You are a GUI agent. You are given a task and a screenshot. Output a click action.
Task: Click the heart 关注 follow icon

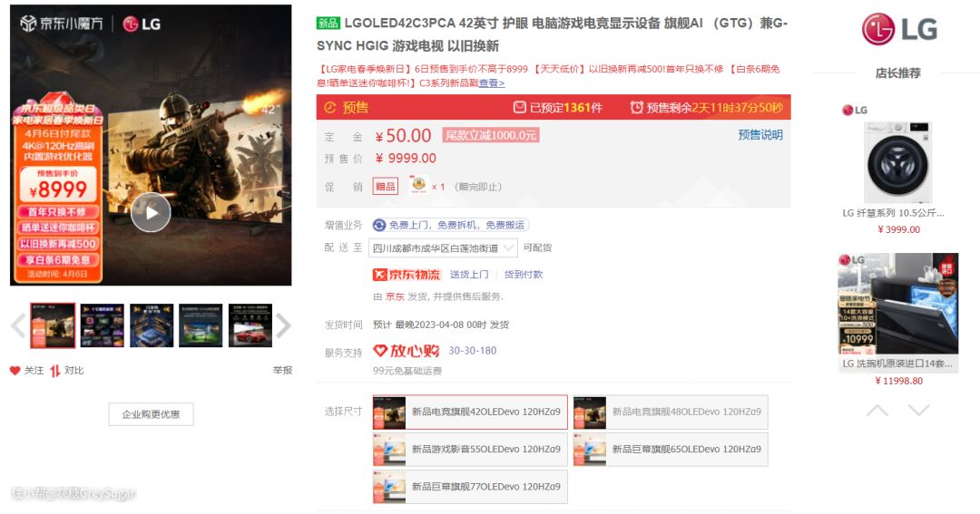point(15,370)
